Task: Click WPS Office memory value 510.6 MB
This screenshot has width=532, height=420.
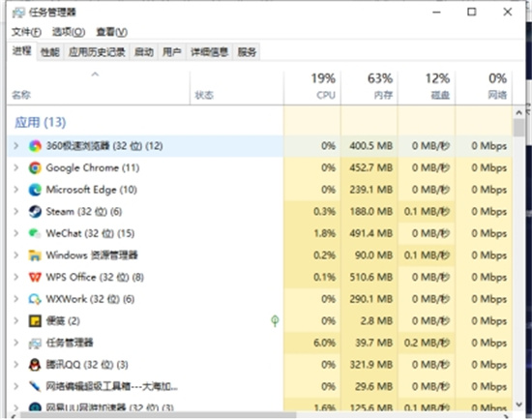Action: tap(371, 278)
